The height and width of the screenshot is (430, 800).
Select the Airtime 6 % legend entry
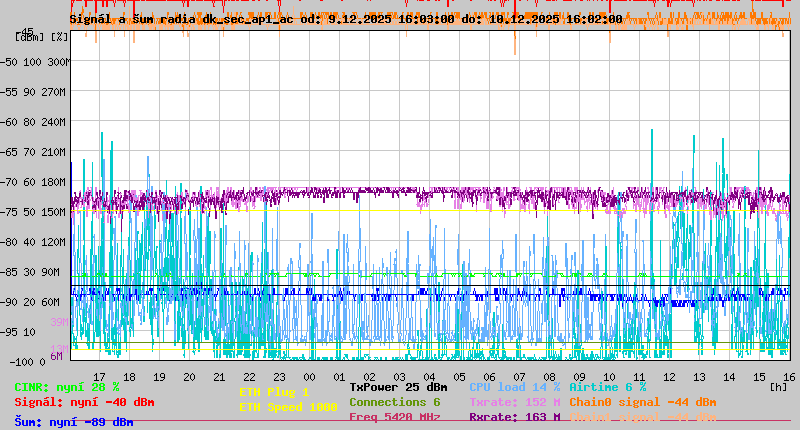607,387
